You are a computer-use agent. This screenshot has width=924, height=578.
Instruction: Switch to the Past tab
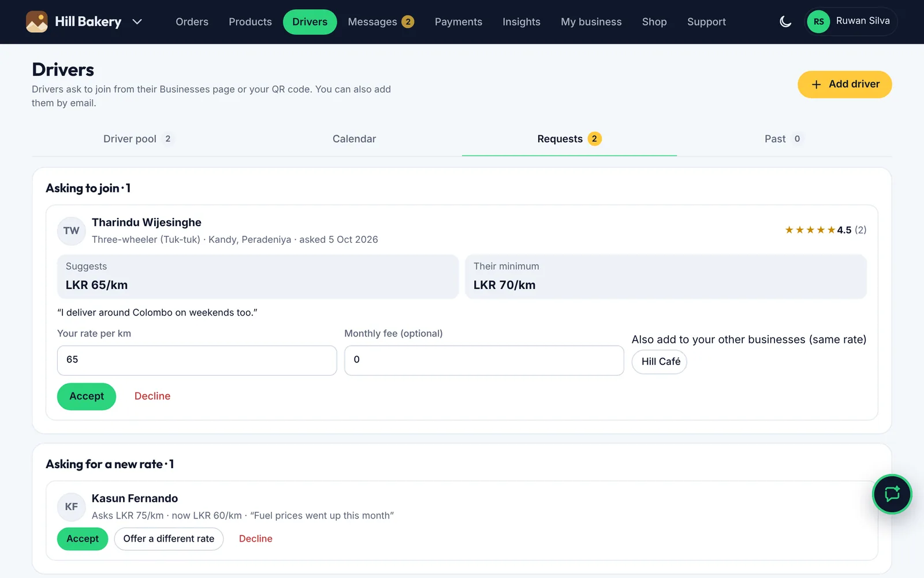tap(784, 139)
